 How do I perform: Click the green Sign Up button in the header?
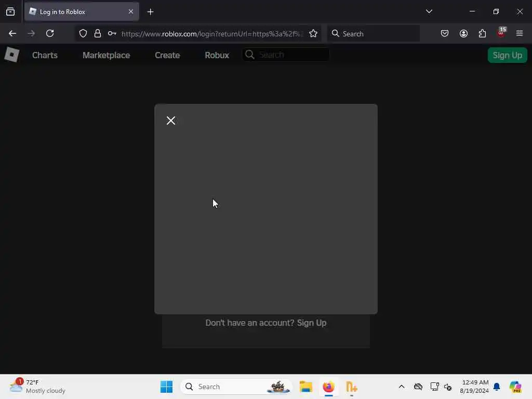click(507, 55)
